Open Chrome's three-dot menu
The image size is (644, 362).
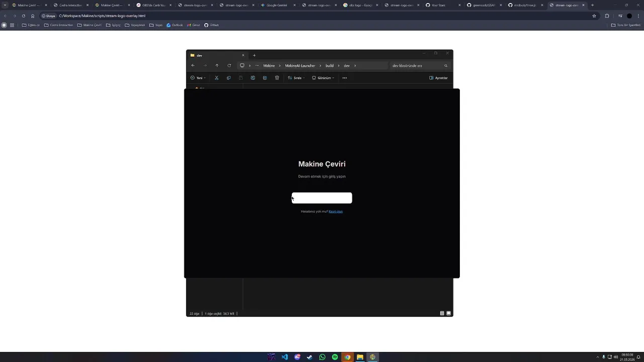[x=638, y=16]
